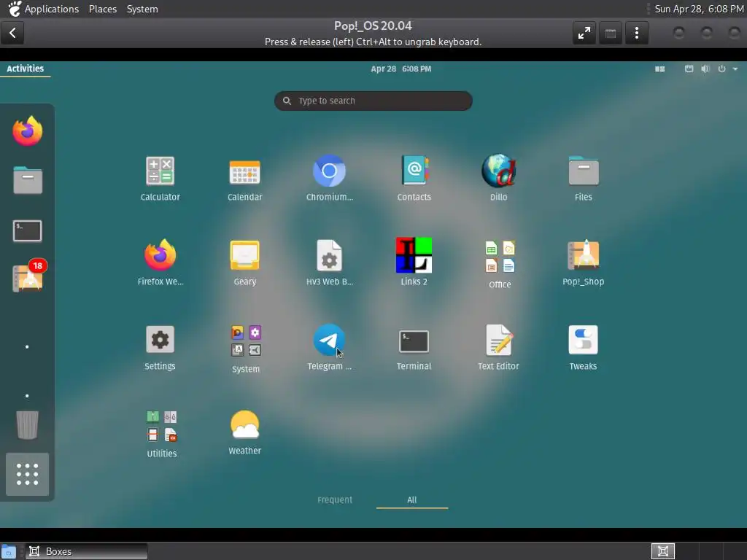Click the host clock Sun Apr 28

coord(699,9)
